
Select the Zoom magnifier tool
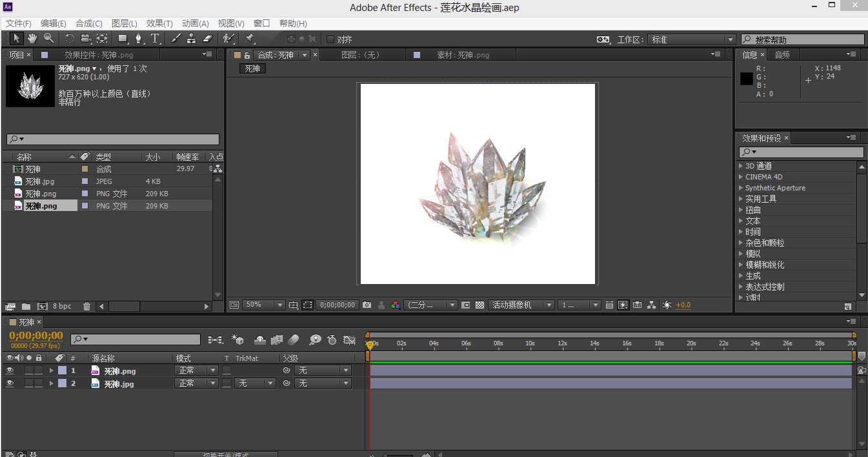(48, 39)
